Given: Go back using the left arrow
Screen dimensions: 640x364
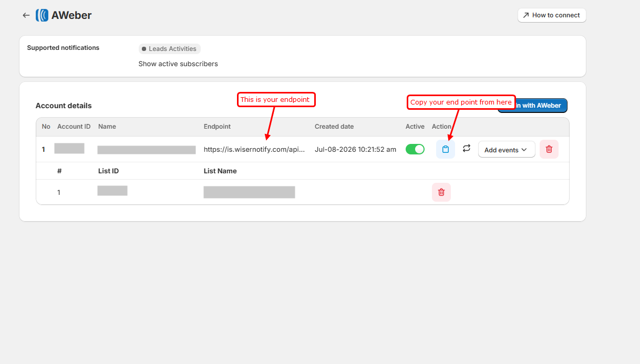Looking at the screenshot, I should click(26, 15).
